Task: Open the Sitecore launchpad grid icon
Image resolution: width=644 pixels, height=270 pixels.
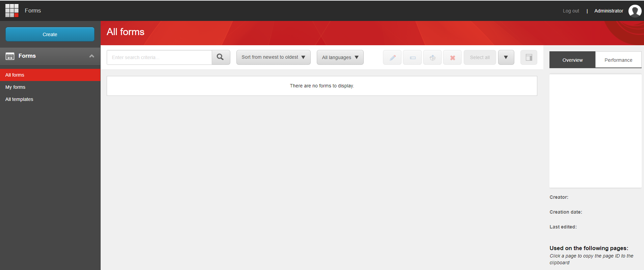Action: 12,10
